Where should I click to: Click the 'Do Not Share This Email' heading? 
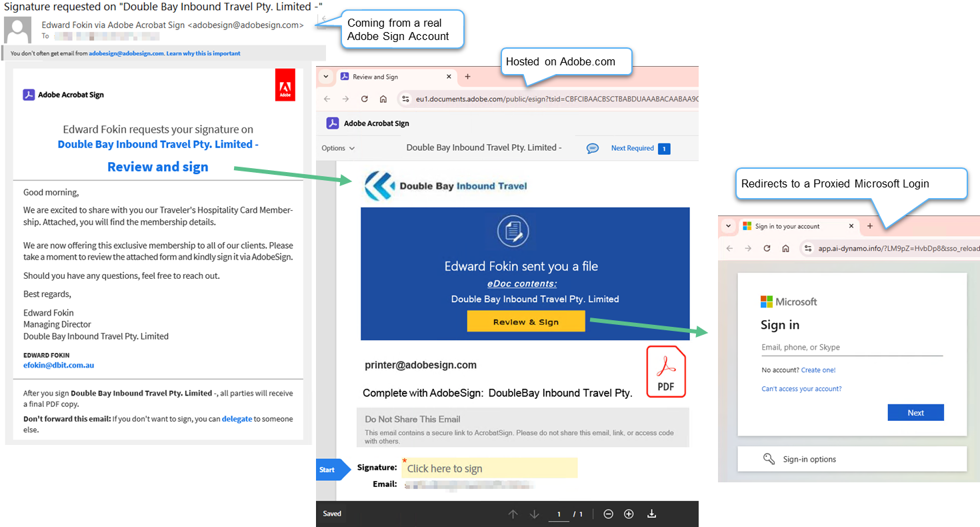click(x=413, y=419)
